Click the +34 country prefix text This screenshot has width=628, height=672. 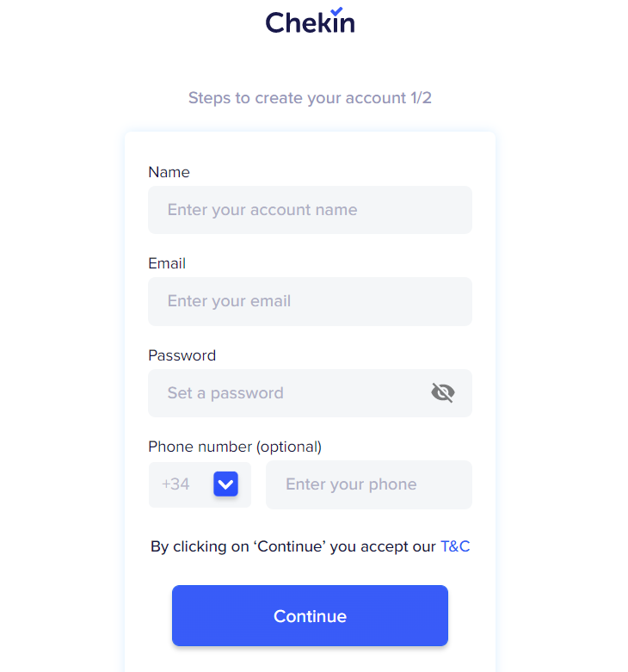coord(175,484)
